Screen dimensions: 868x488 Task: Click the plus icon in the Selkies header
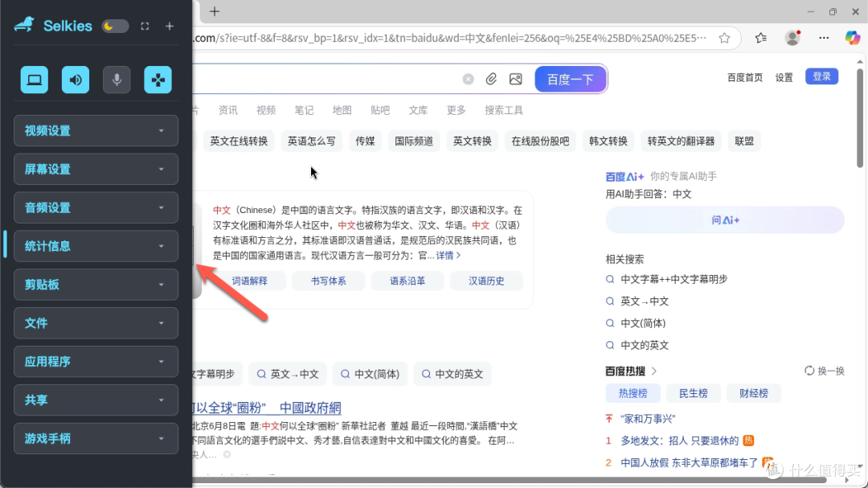pyautogui.click(x=170, y=26)
